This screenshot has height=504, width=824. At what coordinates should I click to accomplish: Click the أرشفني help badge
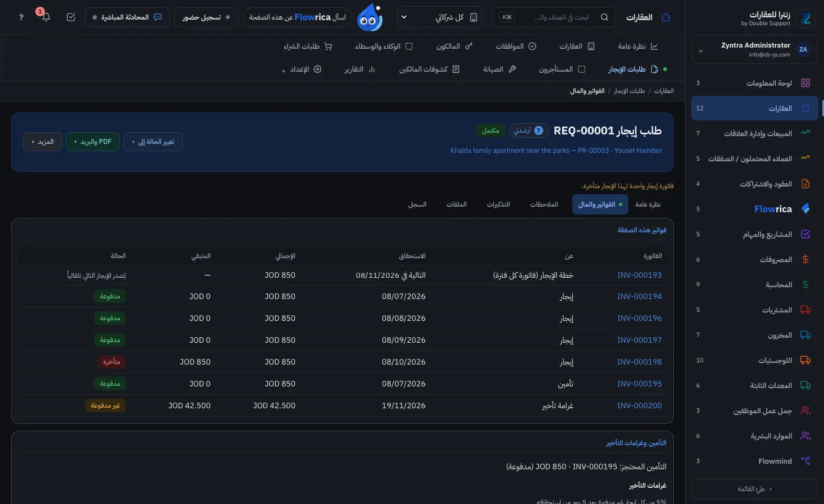coord(529,130)
